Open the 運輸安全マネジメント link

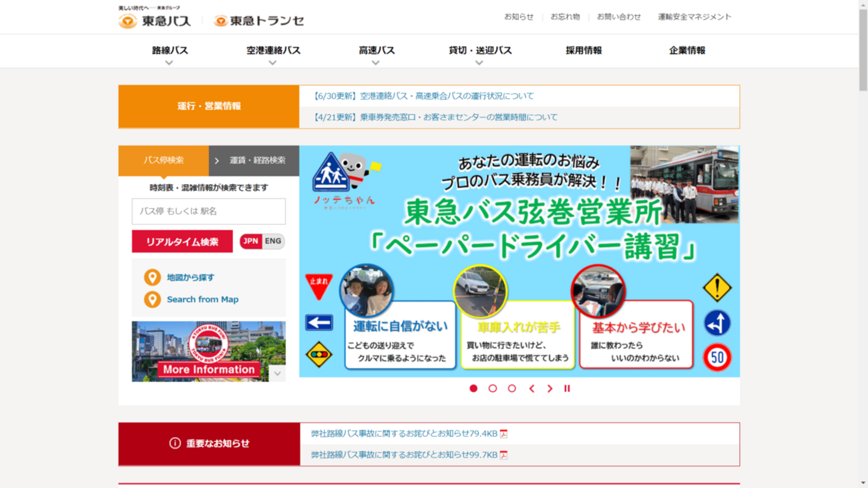tap(694, 17)
